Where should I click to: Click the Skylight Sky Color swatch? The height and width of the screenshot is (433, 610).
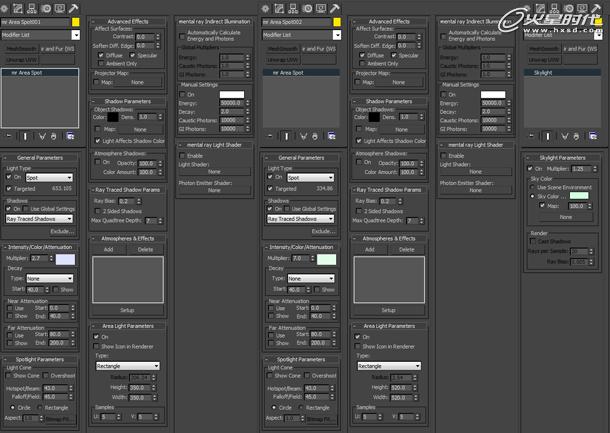[579, 196]
